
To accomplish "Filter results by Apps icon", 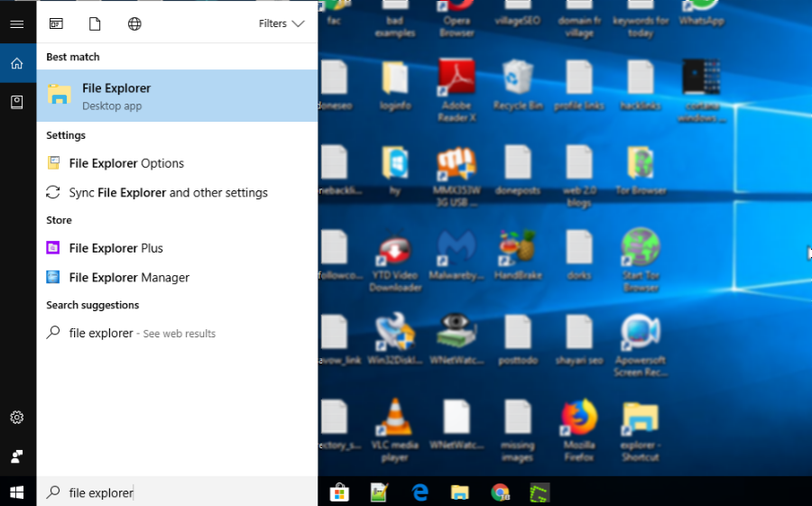I will (56, 23).
